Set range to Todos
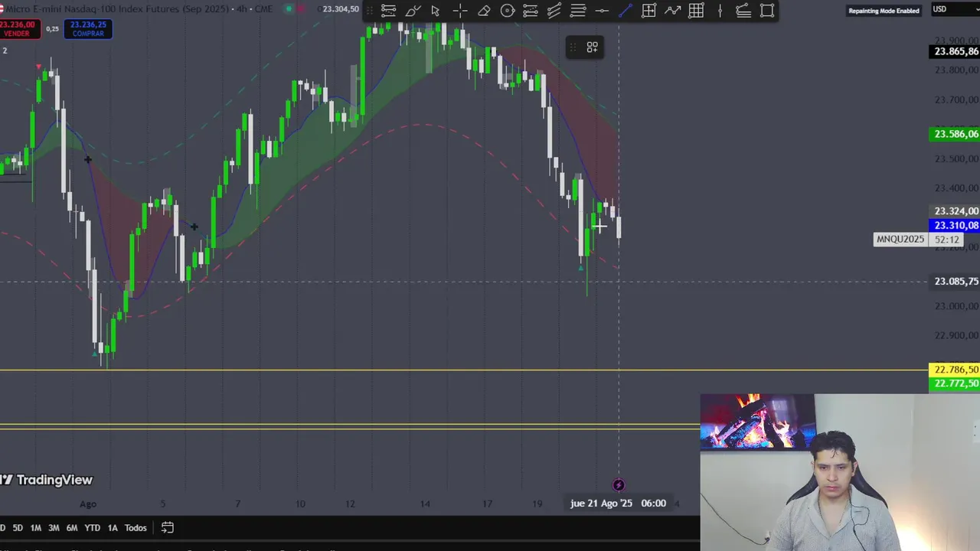The height and width of the screenshot is (551, 980). pyautogui.click(x=136, y=528)
